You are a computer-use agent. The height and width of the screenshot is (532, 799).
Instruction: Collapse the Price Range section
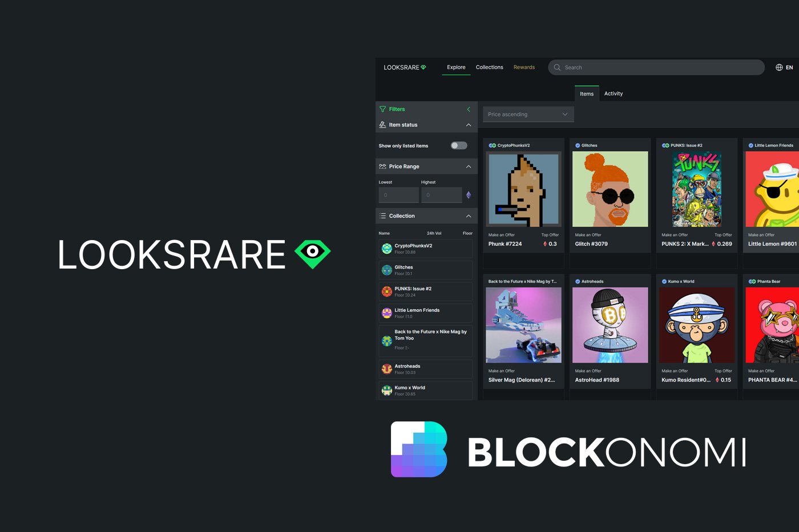pos(469,166)
